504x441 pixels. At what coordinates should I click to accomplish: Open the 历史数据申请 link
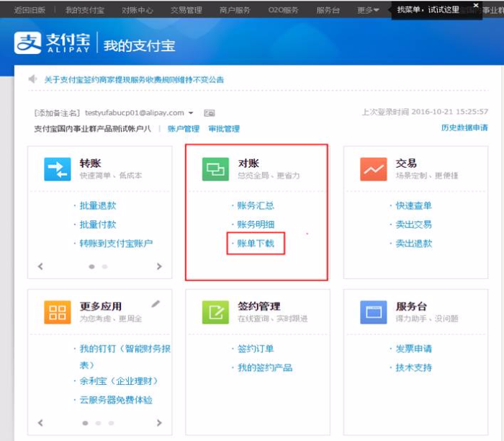point(464,128)
